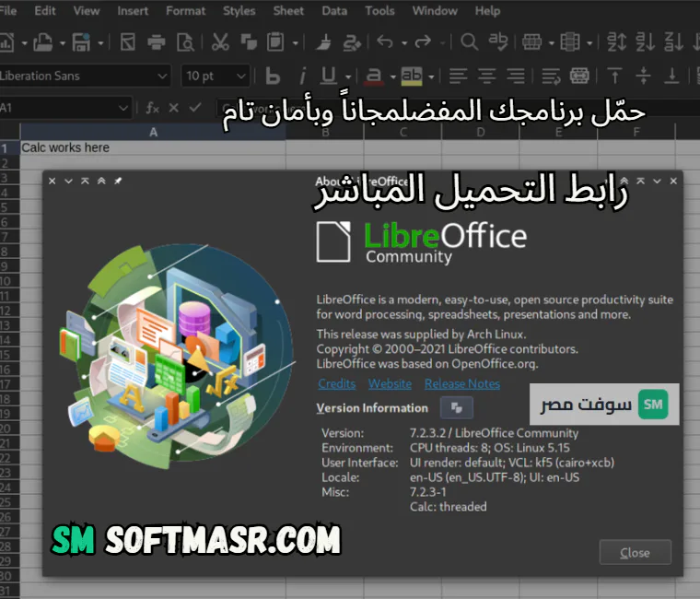Click the Save document icon
The image size is (700, 599).
pos(81,42)
